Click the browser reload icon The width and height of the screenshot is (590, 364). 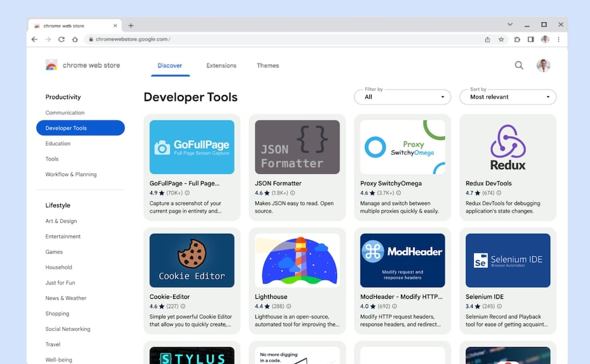coord(61,39)
